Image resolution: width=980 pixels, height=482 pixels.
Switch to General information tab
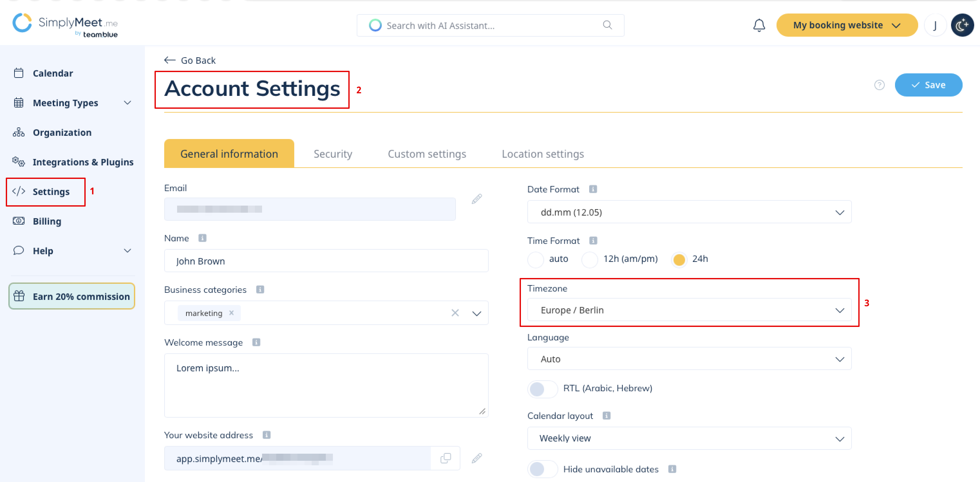[229, 153]
